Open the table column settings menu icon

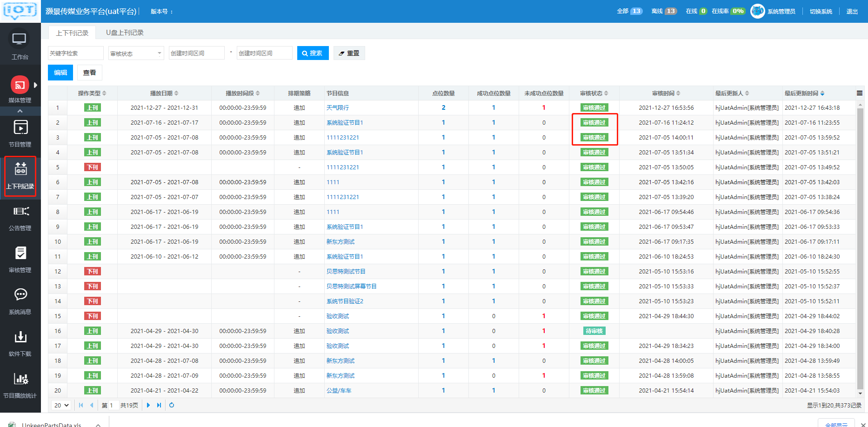[859, 93]
